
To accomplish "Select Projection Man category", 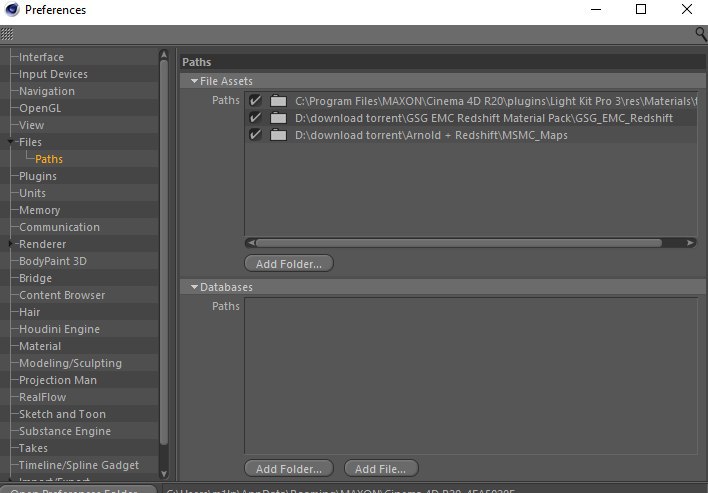I will pyautogui.click(x=58, y=381).
